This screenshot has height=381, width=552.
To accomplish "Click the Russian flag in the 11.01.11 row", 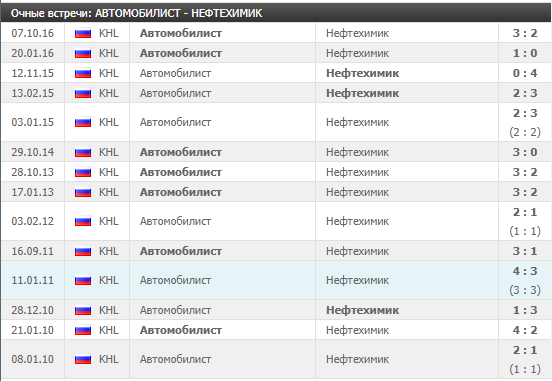I will tap(83, 280).
